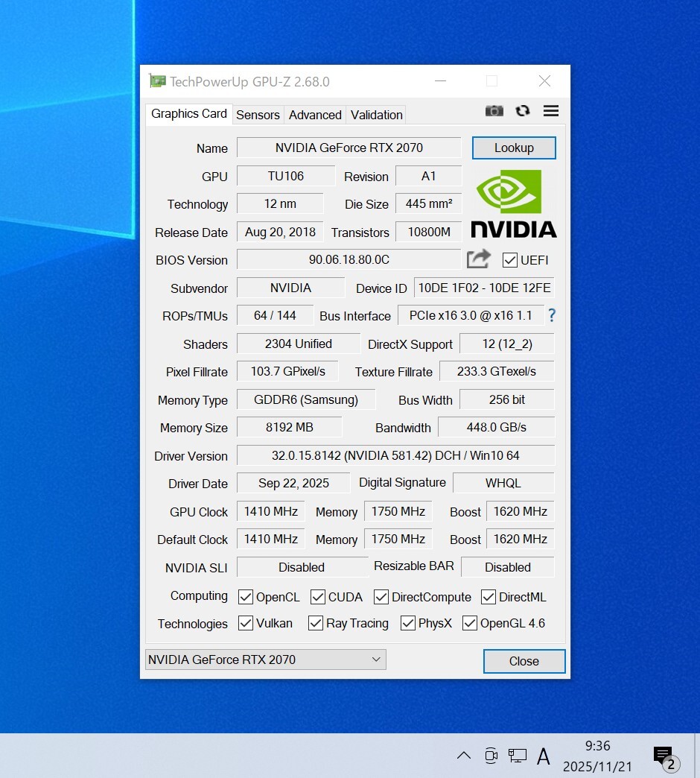Click the screenshot camera icon

pyautogui.click(x=494, y=111)
